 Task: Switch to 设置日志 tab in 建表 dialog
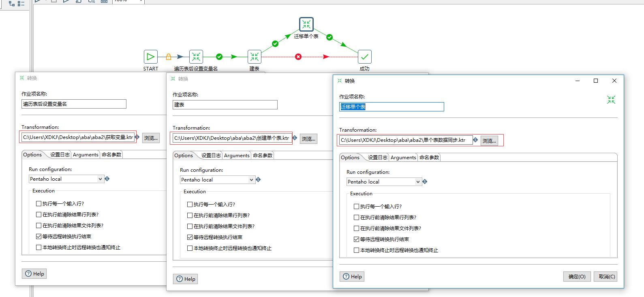pos(211,156)
